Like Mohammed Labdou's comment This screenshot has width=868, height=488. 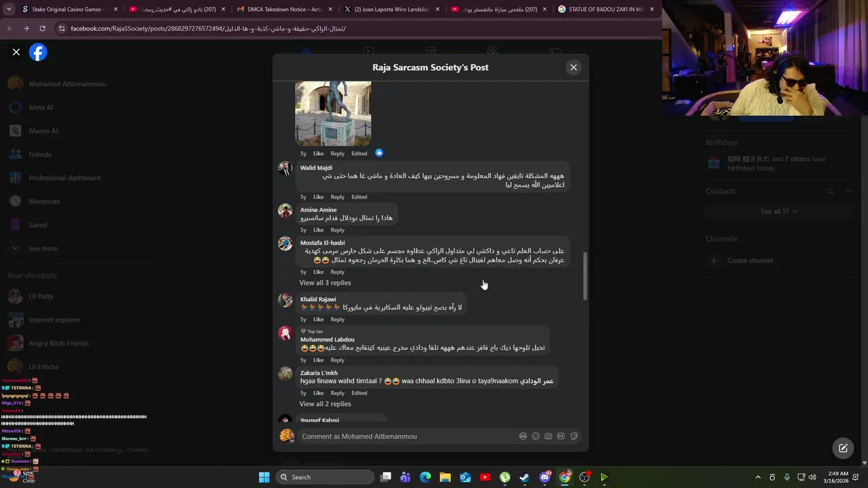point(318,360)
